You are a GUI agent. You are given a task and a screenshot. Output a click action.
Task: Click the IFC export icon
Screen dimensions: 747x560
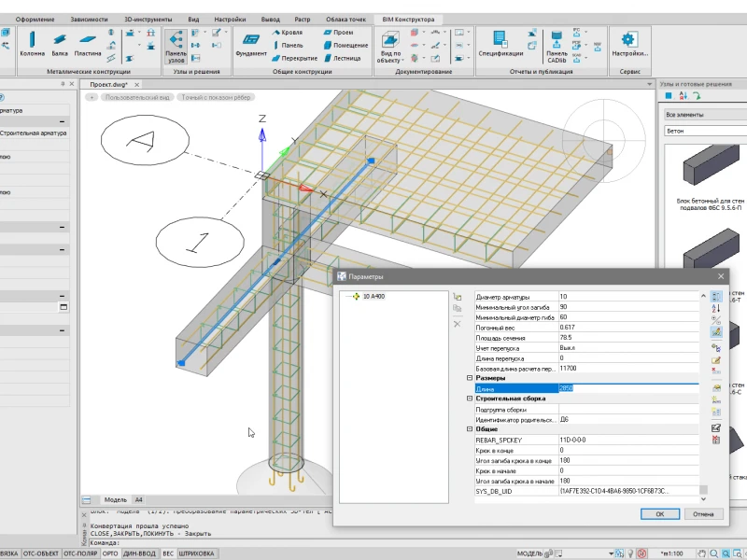click(x=576, y=33)
